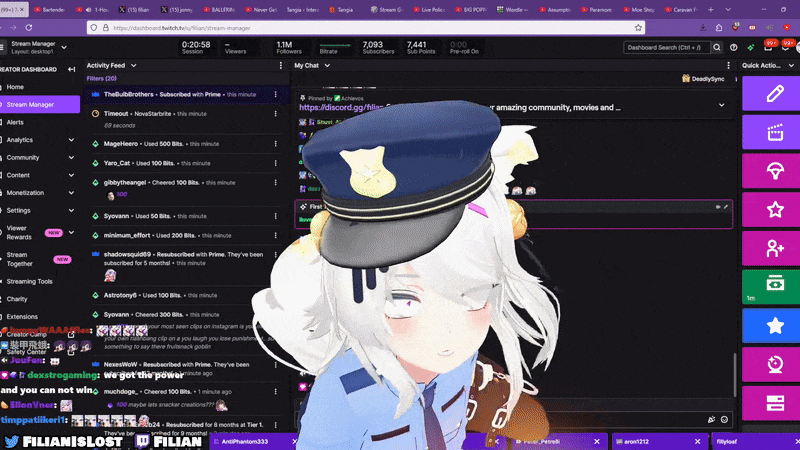
Task: Open the inbox icon with 99+ badge
Action: pos(768,47)
